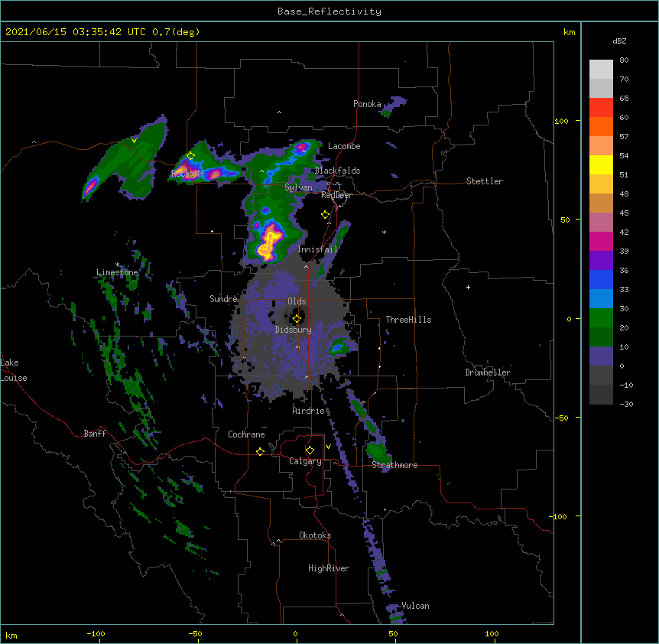Screen dimensions: 659x644
Task: Click the Banff town label
Action: click(95, 434)
